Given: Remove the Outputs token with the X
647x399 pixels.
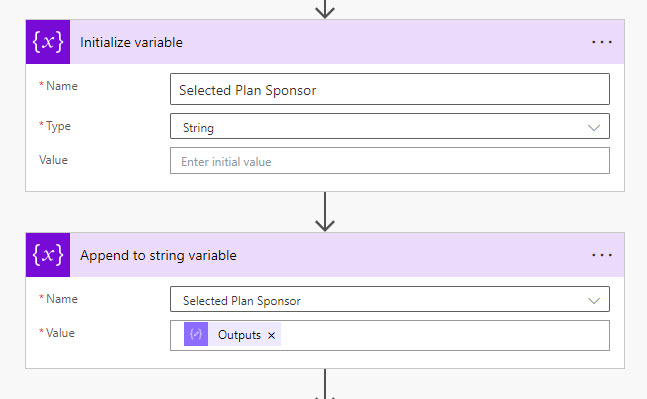Looking at the screenshot, I should coord(271,335).
